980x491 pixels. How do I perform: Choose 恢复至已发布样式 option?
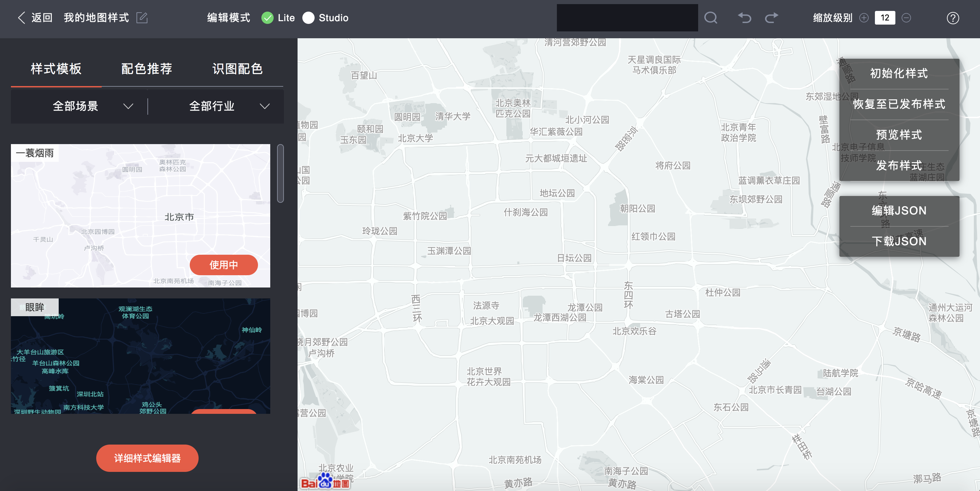pyautogui.click(x=899, y=104)
